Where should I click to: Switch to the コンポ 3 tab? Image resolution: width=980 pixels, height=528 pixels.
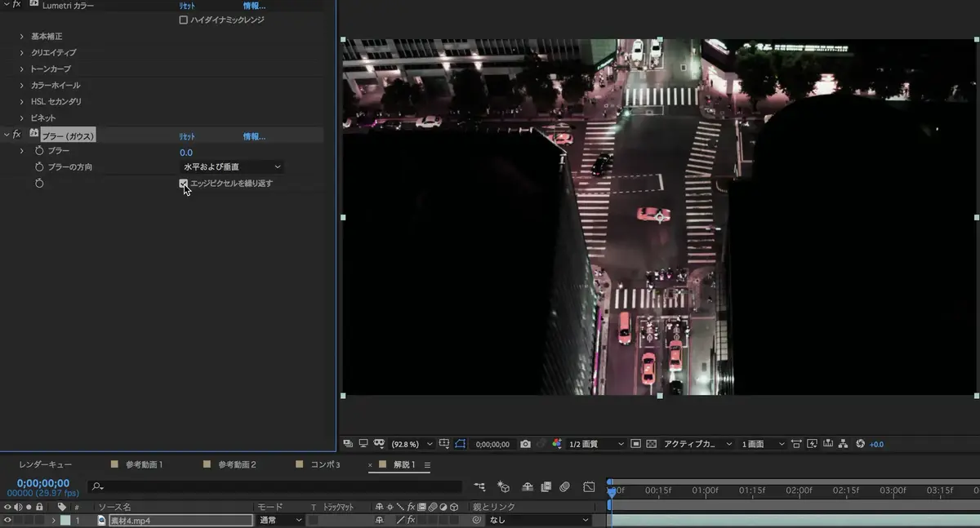325,464
